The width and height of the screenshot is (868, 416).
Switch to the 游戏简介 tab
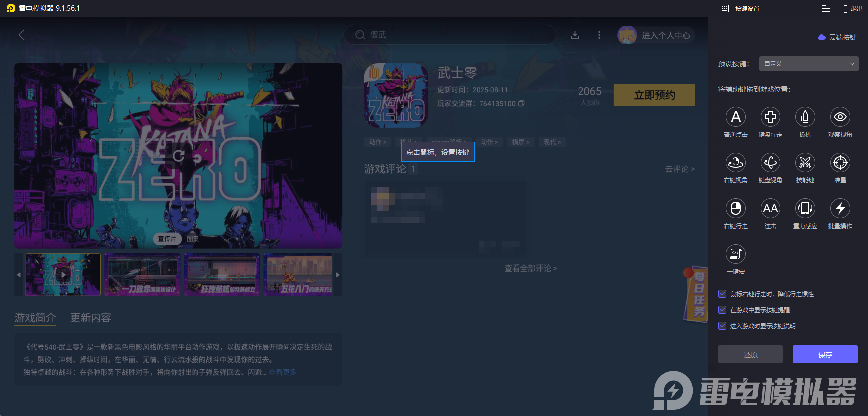pos(35,318)
